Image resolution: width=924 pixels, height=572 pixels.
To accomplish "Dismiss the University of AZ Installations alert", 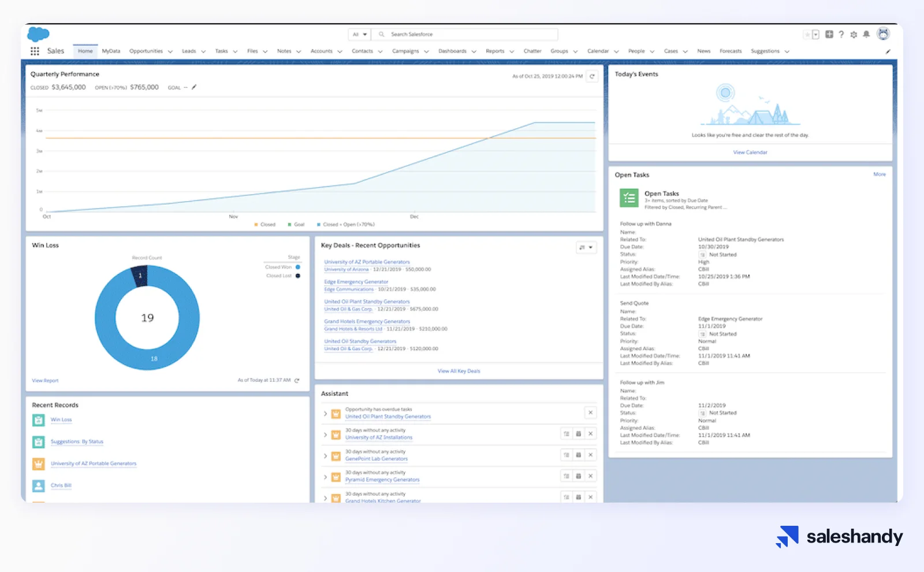I will click(590, 434).
